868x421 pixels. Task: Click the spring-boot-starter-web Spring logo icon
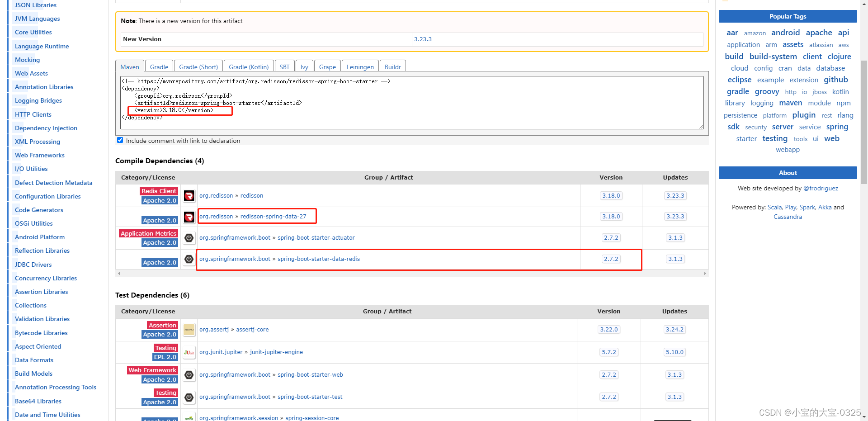point(189,375)
